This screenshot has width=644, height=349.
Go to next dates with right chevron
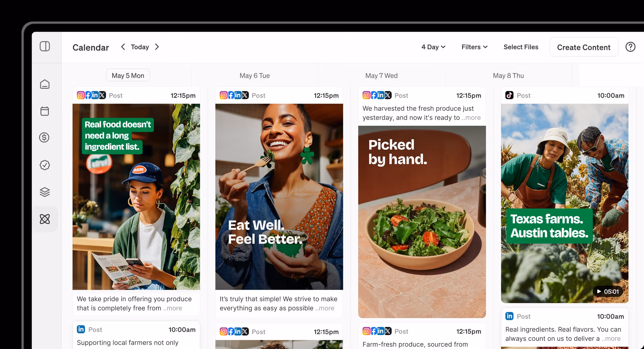(157, 47)
